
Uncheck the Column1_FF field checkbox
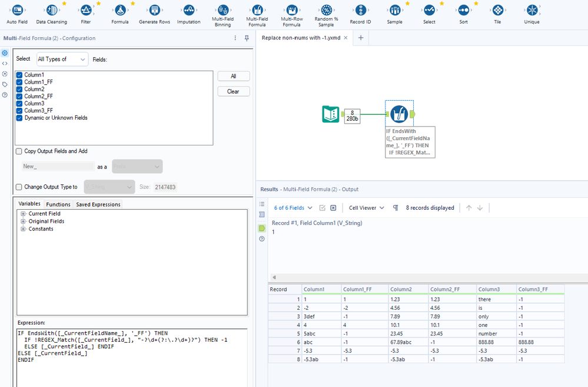click(x=19, y=82)
